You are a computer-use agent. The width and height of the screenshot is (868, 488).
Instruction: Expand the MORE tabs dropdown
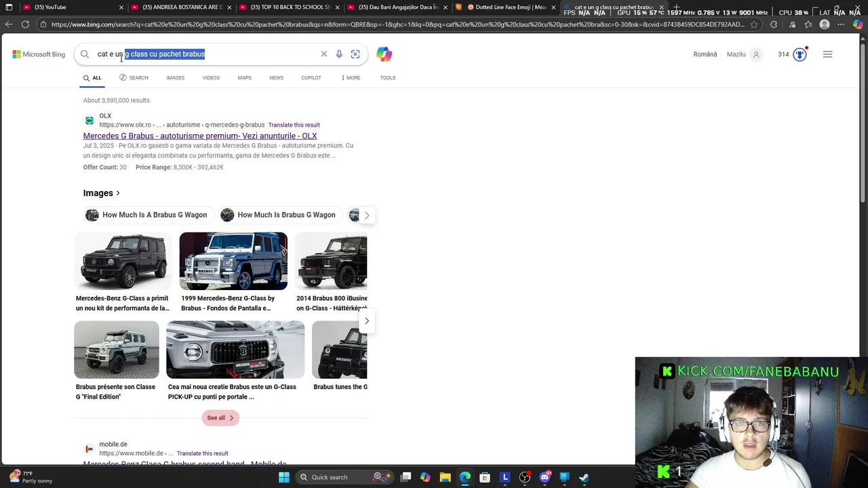pyautogui.click(x=351, y=78)
